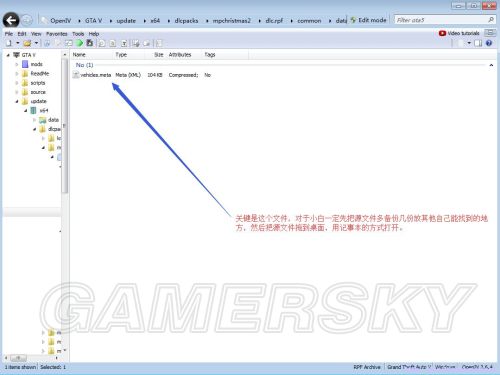Click the dark package icon beside green arrow
Viewport: 500px width, 375px height.
pyautogui.click(x=89, y=43)
